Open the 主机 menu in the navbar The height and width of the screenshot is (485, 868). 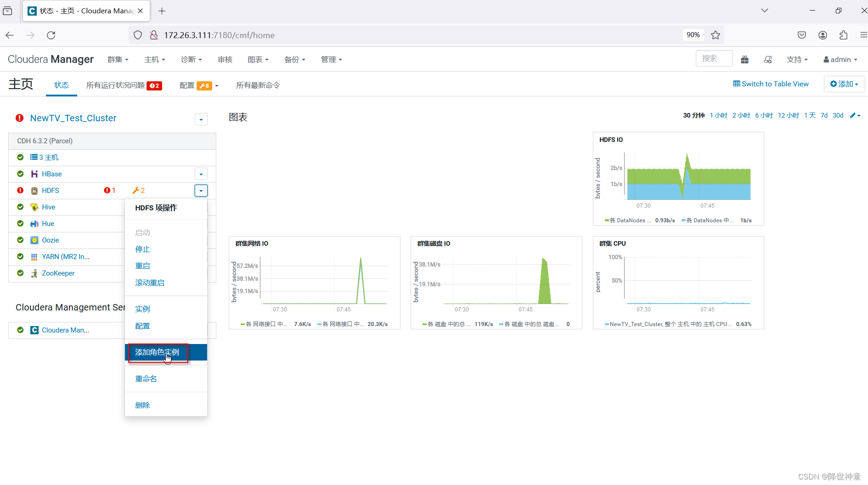155,60
